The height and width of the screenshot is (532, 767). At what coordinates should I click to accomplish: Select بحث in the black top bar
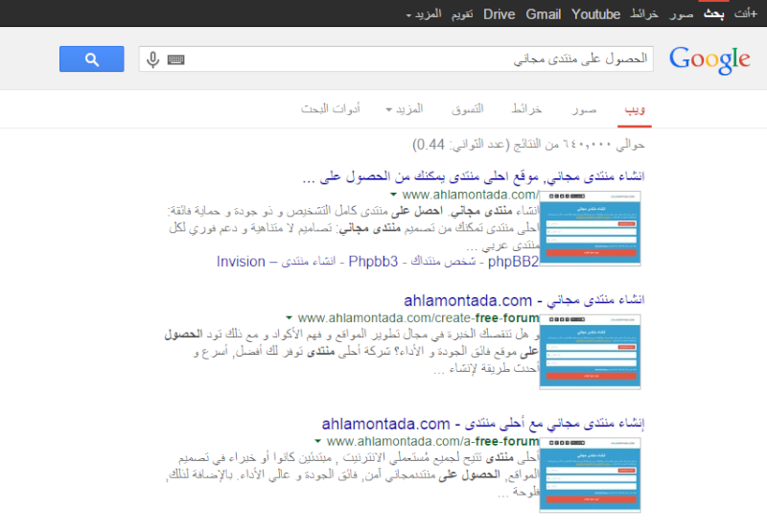pyautogui.click(x=713, y=14)
